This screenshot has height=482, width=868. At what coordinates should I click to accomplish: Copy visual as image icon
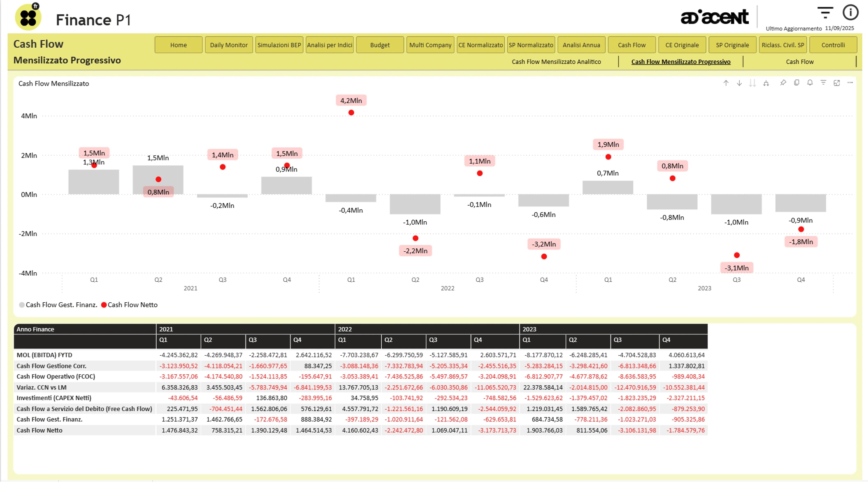click(x=796, y=83)
